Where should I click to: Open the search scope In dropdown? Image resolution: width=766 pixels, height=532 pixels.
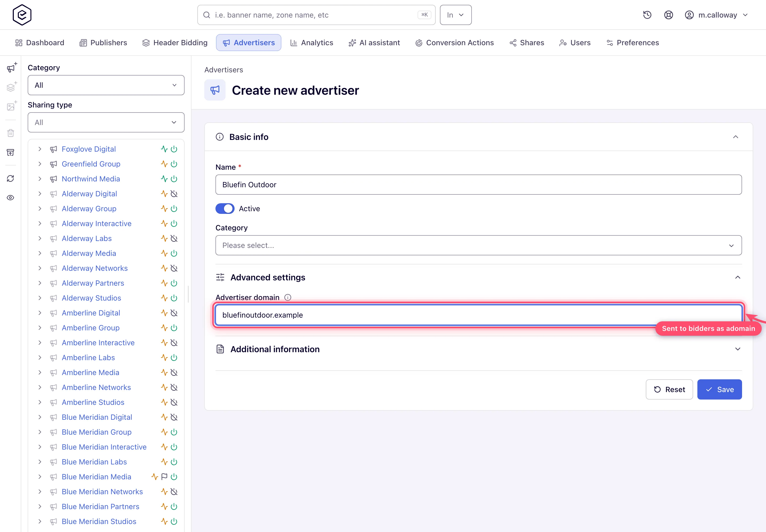(x=455, y=15)
